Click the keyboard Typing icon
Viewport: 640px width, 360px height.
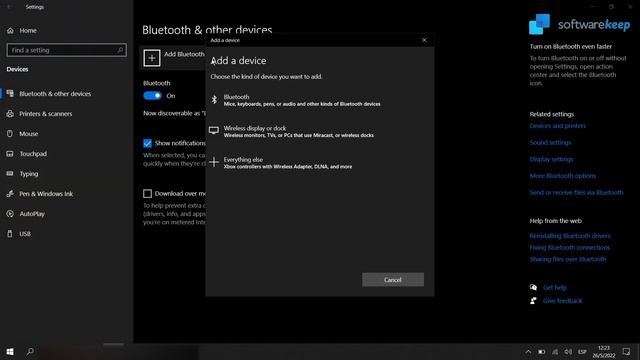10,173
